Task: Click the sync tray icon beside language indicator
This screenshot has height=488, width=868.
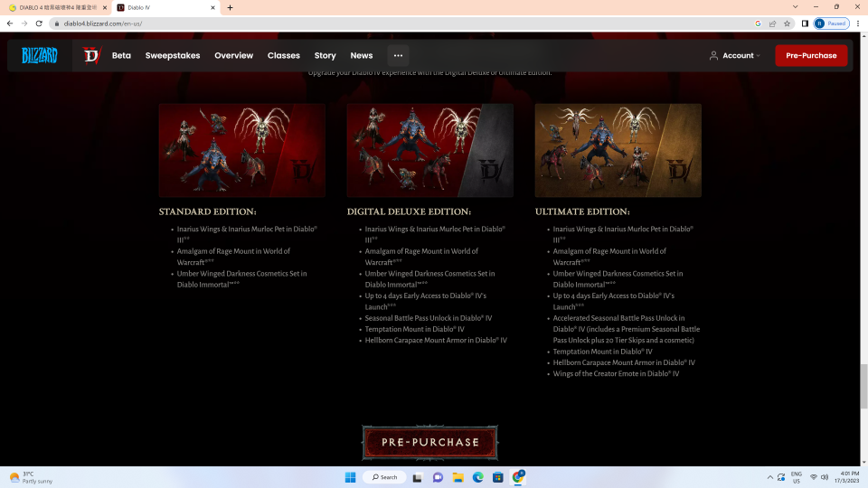Action: [781, 477]
